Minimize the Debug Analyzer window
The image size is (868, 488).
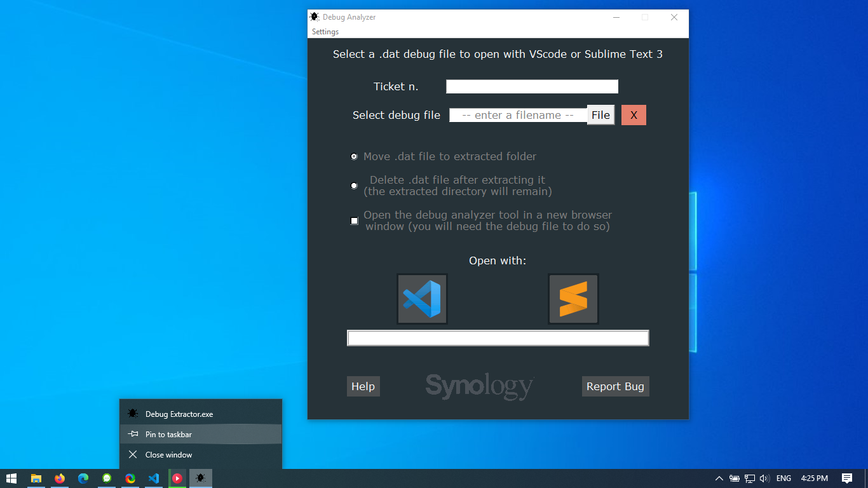click(x=616, y=17)
